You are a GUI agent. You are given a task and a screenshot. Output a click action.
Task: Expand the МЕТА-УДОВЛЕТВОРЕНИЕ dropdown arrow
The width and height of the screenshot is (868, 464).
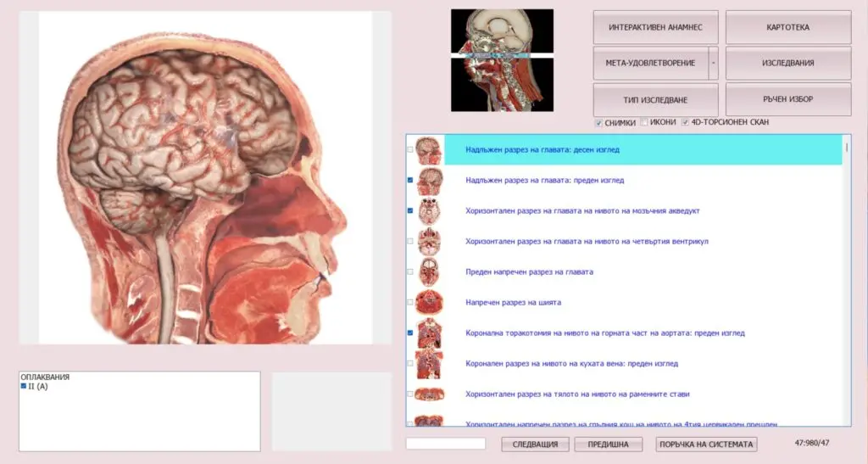[713, 63]
